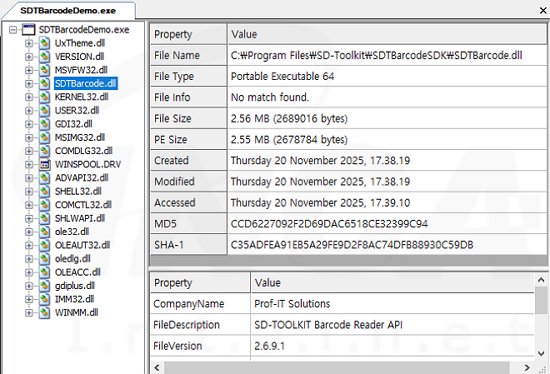This screenshot has height=374, width=550.
Task: Select the ADVAPI32.dll tree label
Action: coord(82,178)
